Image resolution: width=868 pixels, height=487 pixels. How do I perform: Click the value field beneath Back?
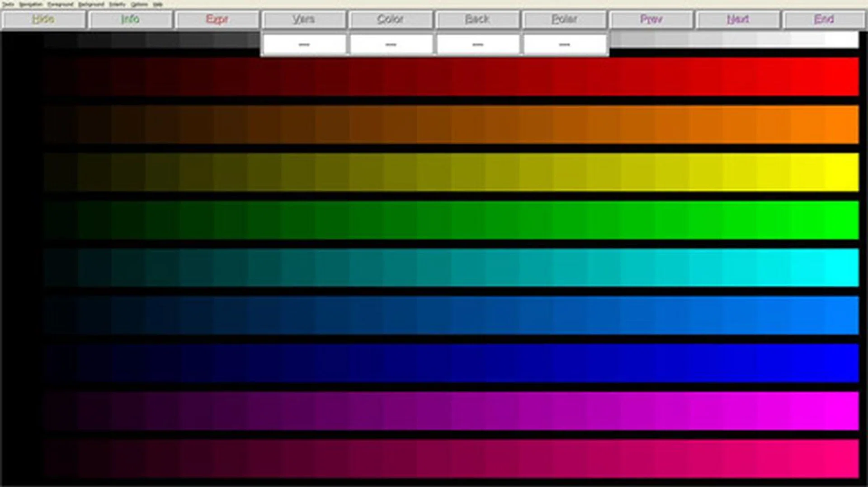pyautogui.click(x=477, y=44)
